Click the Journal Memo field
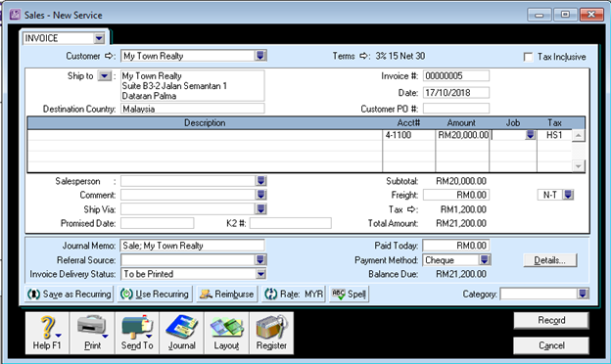611x364 pixels. [x=193, y=246]
